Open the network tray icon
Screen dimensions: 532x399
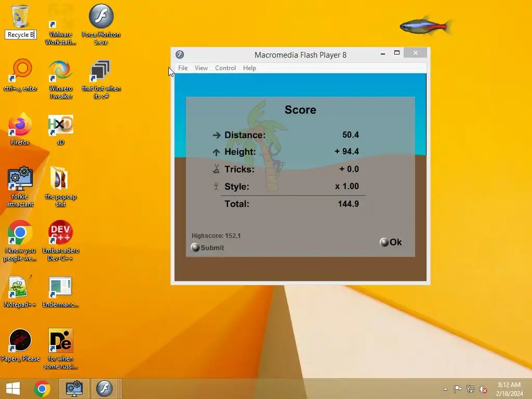click(471, 389)
